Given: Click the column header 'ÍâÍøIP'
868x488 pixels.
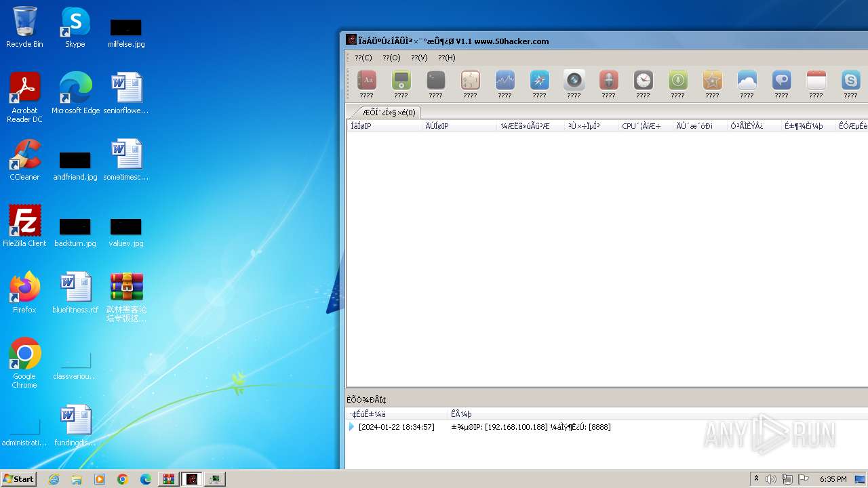Looking at the screenshot, I should click(x=384, y=126).
